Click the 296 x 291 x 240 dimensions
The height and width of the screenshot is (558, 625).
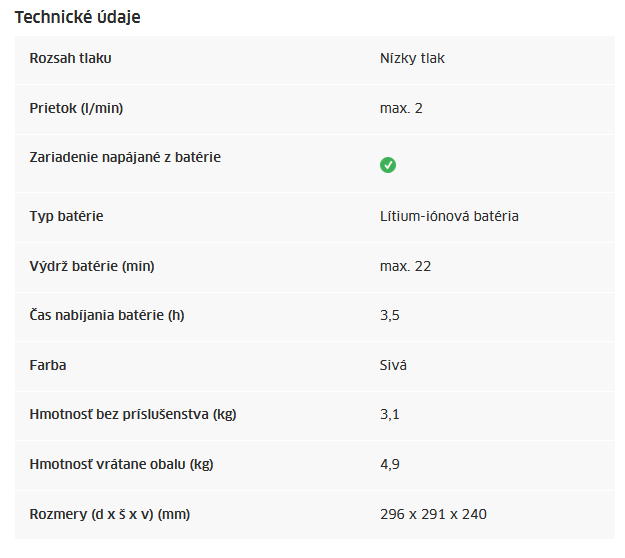pos(433,514)
